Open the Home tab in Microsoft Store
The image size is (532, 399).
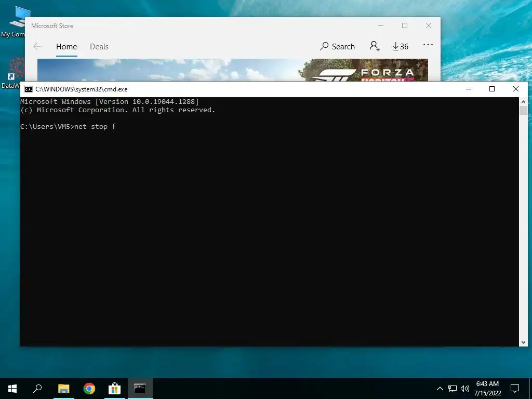pos(66,47)
